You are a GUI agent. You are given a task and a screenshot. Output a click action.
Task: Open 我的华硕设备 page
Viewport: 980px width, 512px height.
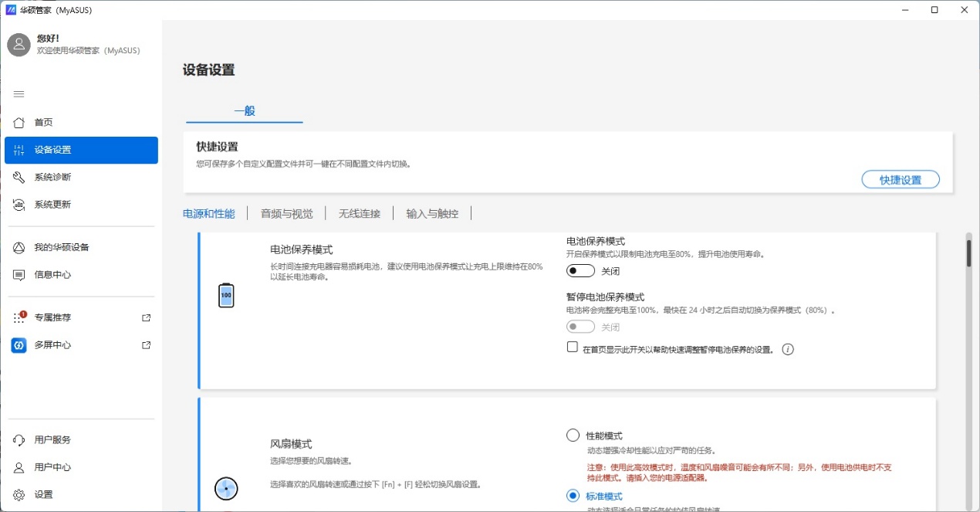click(81, 247)
